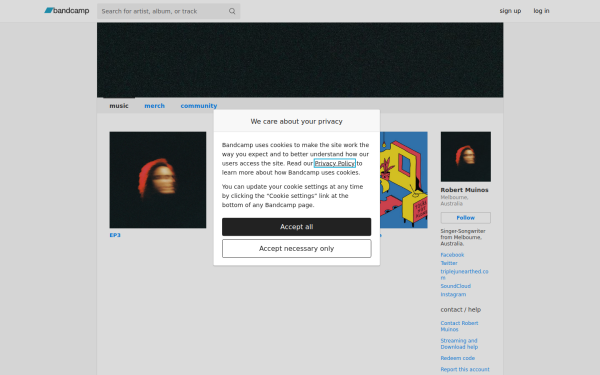Click the Accept all button
600x375 pixels.
(x=297, y=227)
